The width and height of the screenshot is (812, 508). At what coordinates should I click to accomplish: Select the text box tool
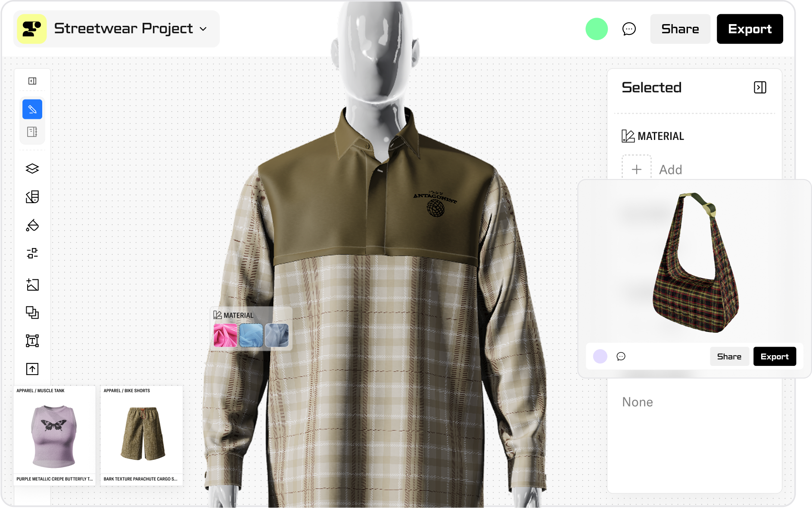click(x=32, y=341)
